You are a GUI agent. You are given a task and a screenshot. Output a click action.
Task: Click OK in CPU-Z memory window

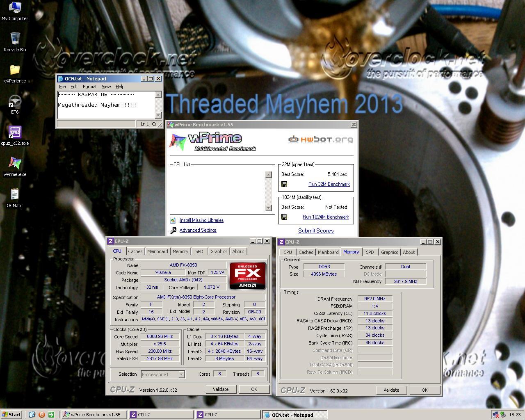pos(425,390)
